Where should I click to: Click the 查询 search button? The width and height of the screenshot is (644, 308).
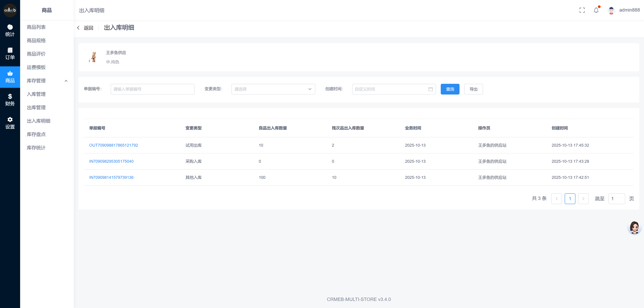(450, 89)
